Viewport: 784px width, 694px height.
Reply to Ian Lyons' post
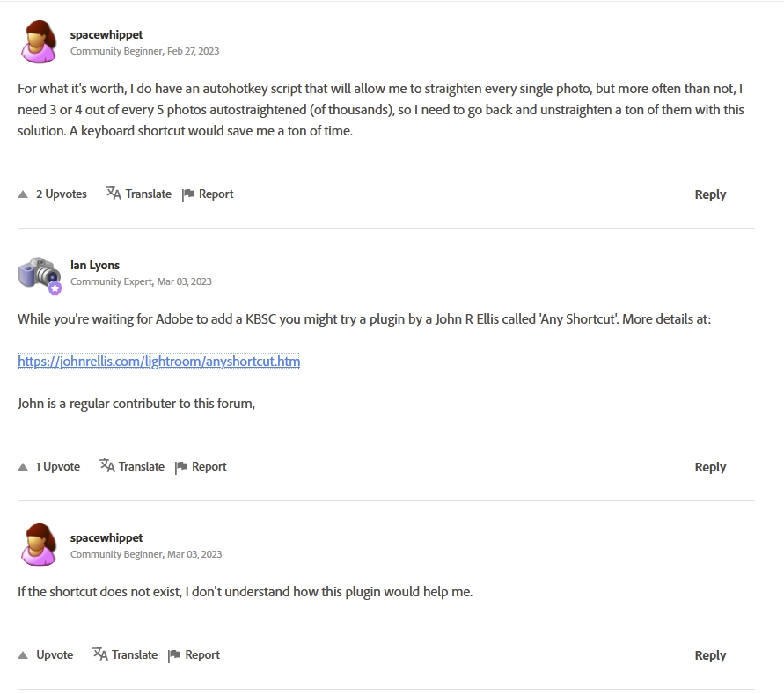click(709, 467)
